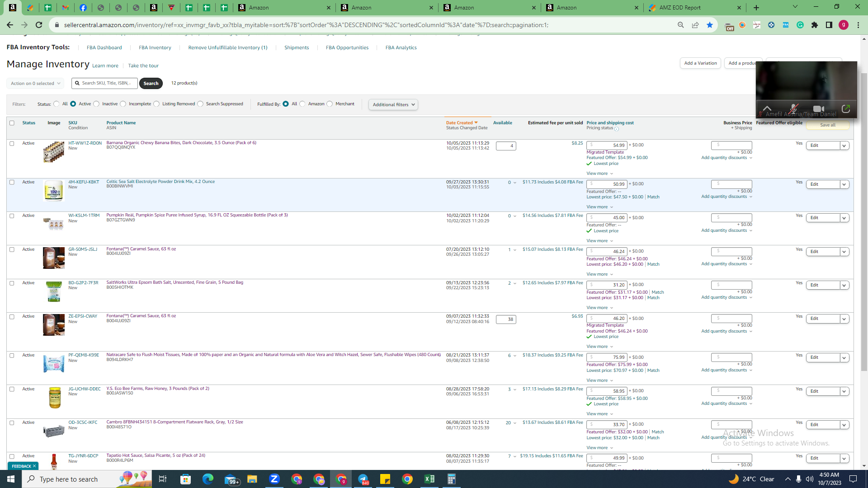Expand View more for Banana Bites row
Viewport: 868px width, 488px height.
pyautogui.click(x=600, y=174)
